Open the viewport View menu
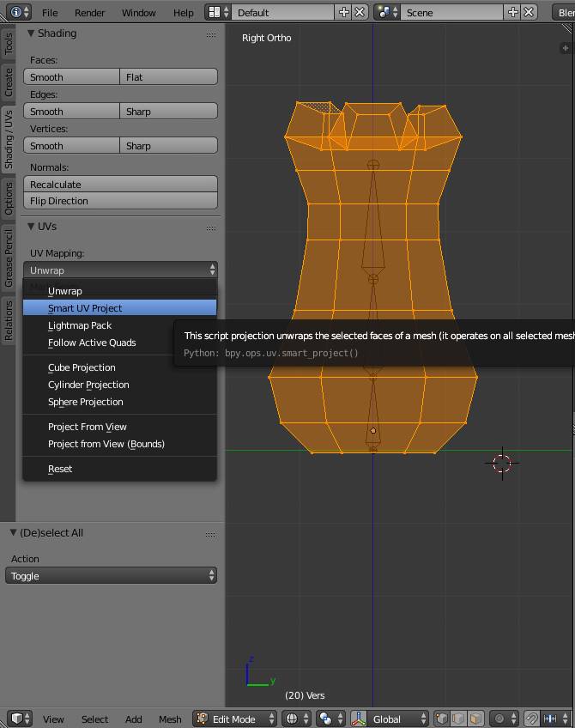This screenshot has width=575, height=728. pyautogui.click(x=53, y=719)
